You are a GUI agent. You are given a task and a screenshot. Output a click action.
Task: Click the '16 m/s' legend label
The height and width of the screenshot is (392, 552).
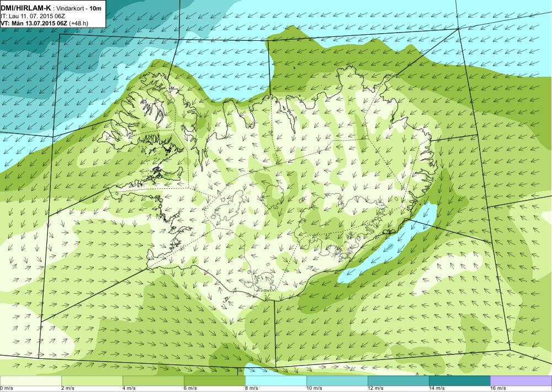(498, 389)
